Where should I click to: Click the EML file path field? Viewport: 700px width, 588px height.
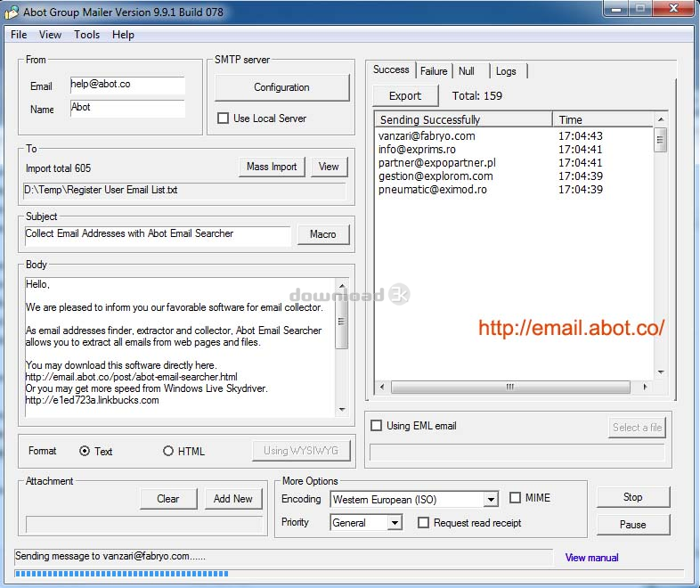[x=517, y=453]
